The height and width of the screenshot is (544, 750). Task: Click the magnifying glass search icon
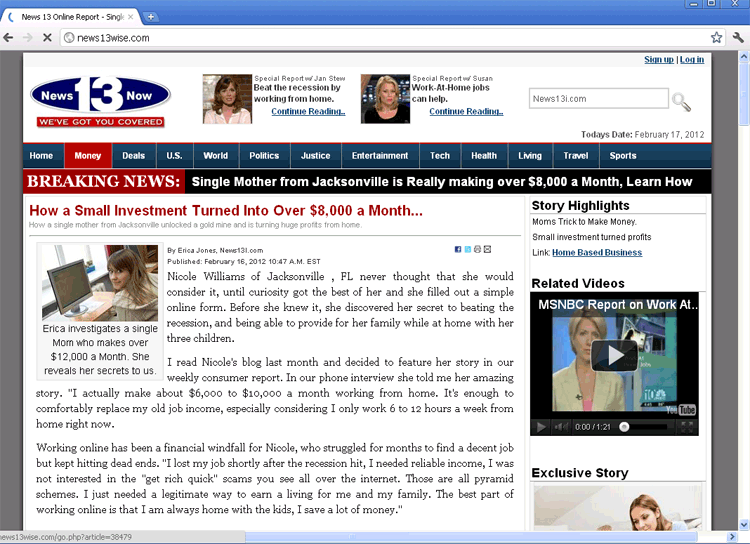tap(681, 101)
